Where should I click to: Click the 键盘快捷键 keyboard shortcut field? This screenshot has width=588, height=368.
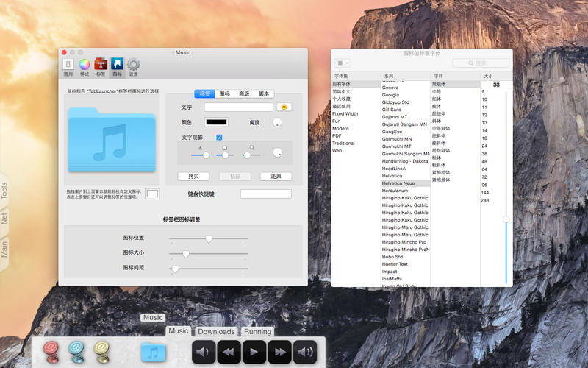(266, 194)
